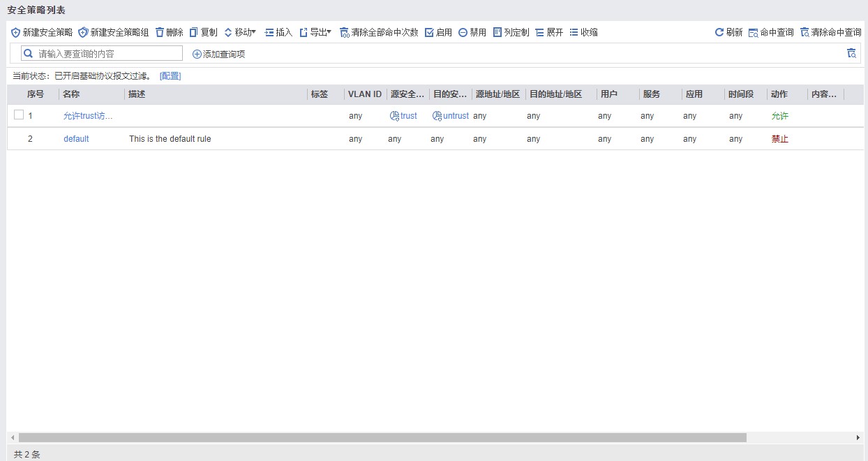This screenshot has width=868, height=461.
Task: Click the 刷新 refresh icon
Action: 719,33
